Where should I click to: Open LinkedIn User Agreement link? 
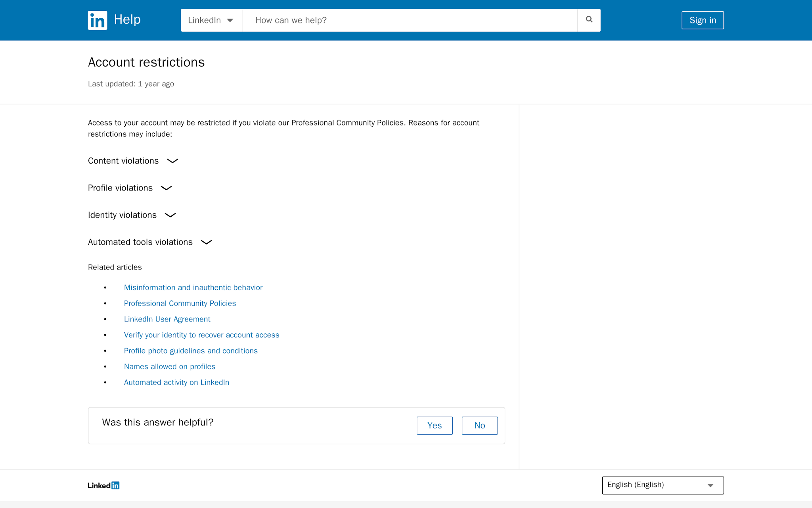pyautogui.click(x=167, y=319)
